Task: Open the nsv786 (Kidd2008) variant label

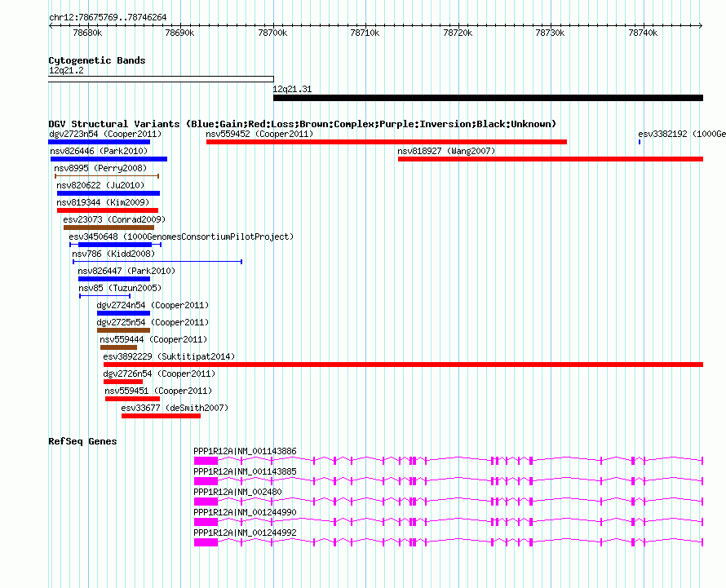Action: click(113, 254)
